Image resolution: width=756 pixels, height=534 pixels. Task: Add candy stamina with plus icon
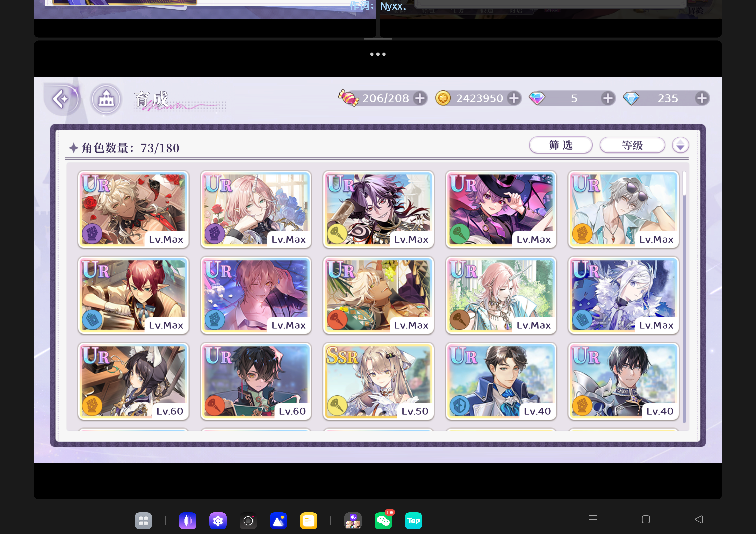420,98
